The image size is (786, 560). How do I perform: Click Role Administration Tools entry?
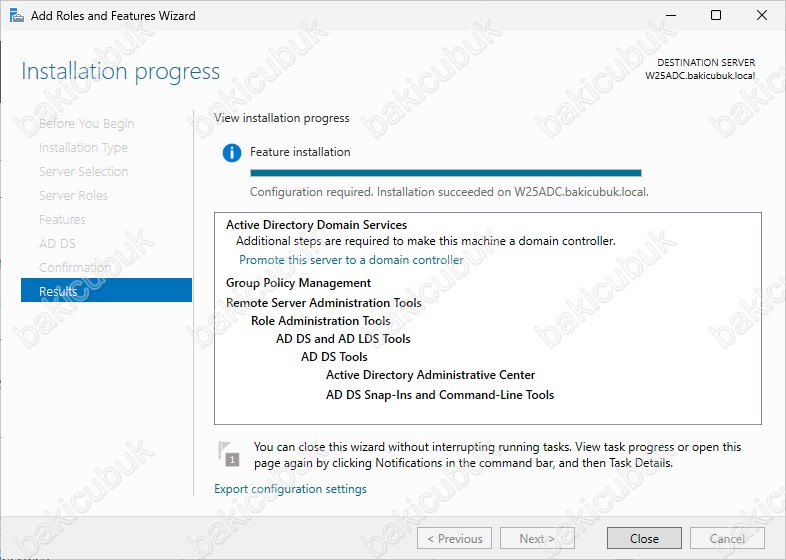pos(320,321)
